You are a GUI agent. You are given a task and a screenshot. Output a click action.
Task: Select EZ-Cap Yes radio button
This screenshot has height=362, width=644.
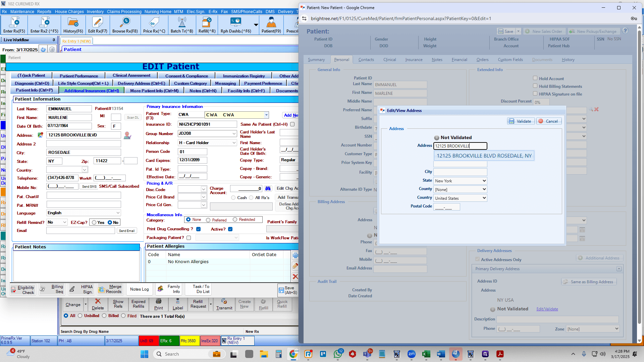pos(94,223)
